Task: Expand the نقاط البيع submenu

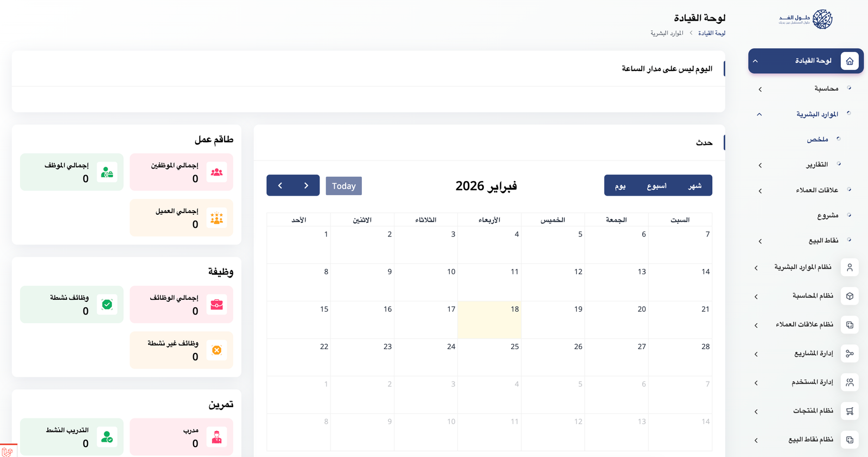Action: [760, 241]
